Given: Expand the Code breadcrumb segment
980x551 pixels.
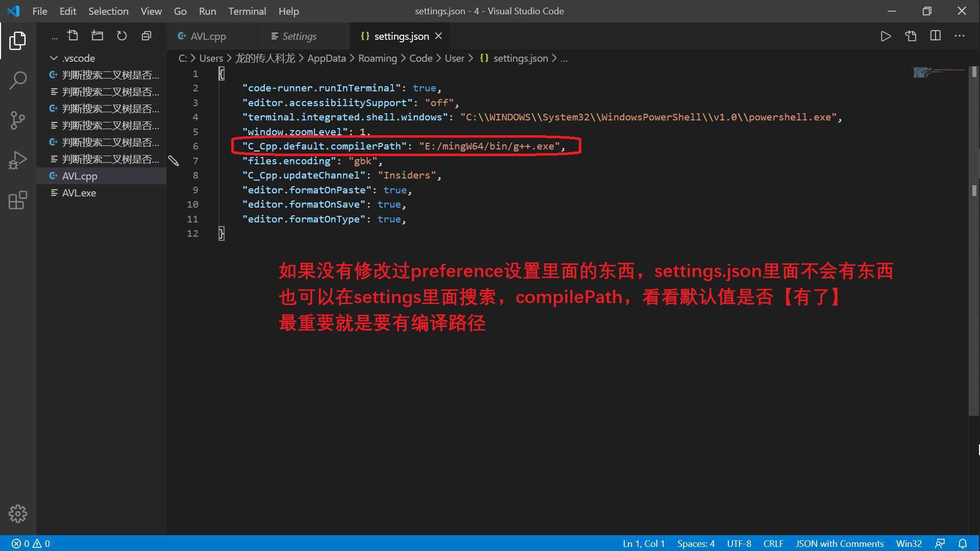Looking at the screenshot, I should [421, 58].
